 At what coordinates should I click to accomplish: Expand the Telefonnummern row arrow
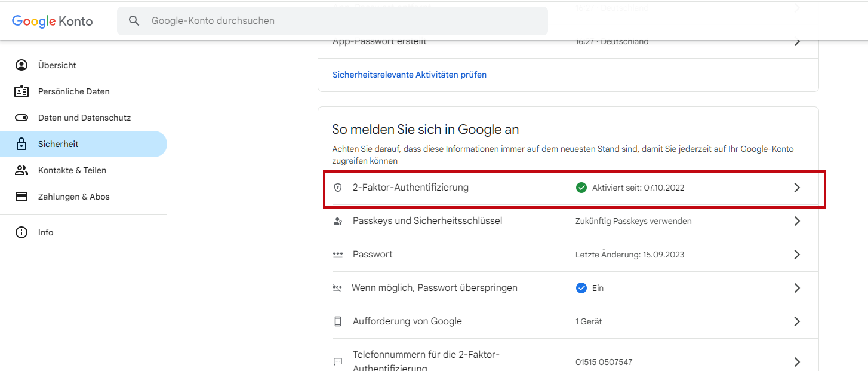(x=797, y=362)
